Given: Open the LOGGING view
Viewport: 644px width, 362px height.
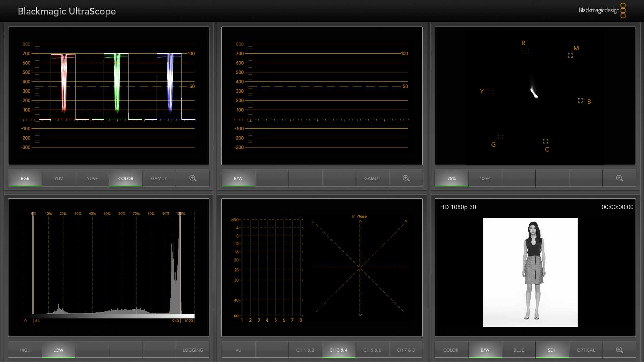Looking at the screenshot, I should (x=193, y=350).
